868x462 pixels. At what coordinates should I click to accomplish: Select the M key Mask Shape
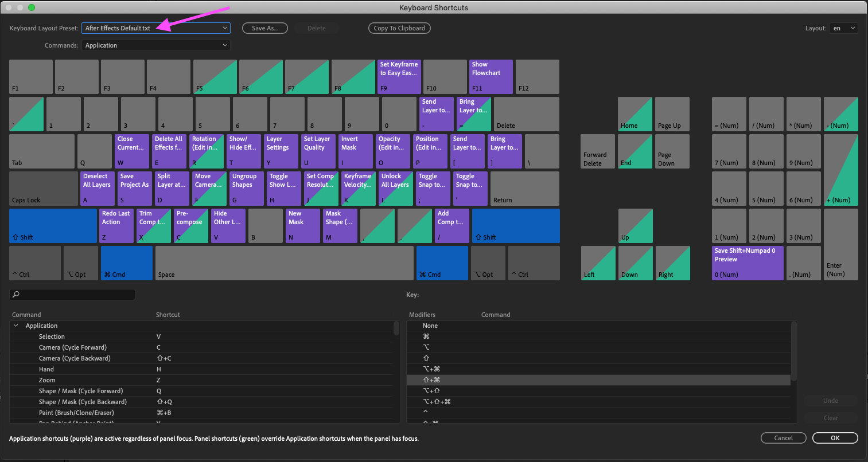340,226
